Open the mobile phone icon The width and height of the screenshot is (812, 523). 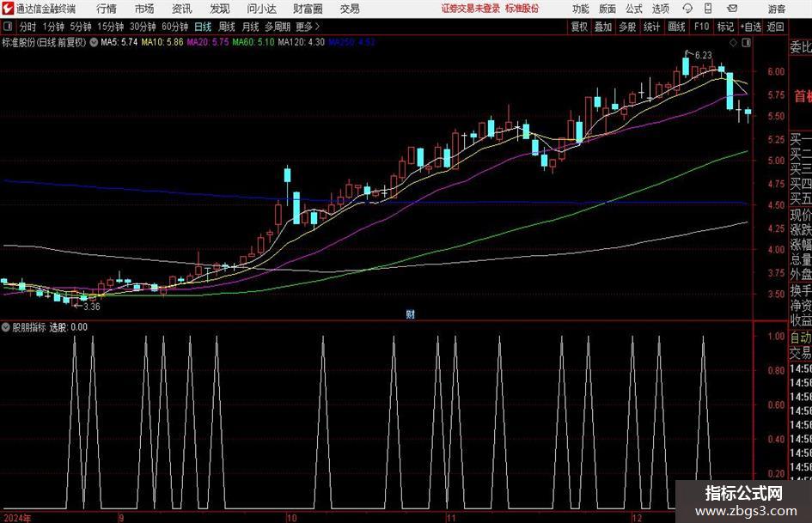click(708, 9)
